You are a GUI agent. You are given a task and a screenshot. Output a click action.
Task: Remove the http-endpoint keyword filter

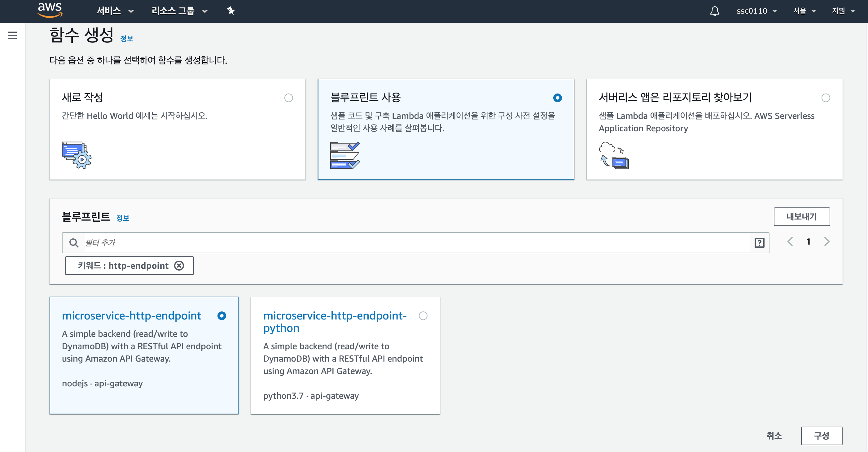point(179,266)
